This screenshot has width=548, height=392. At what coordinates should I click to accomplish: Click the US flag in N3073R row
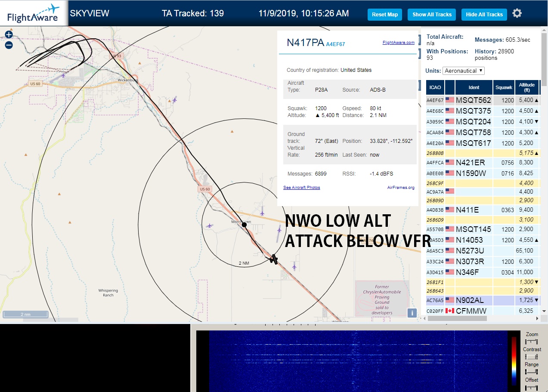point(450,261)
